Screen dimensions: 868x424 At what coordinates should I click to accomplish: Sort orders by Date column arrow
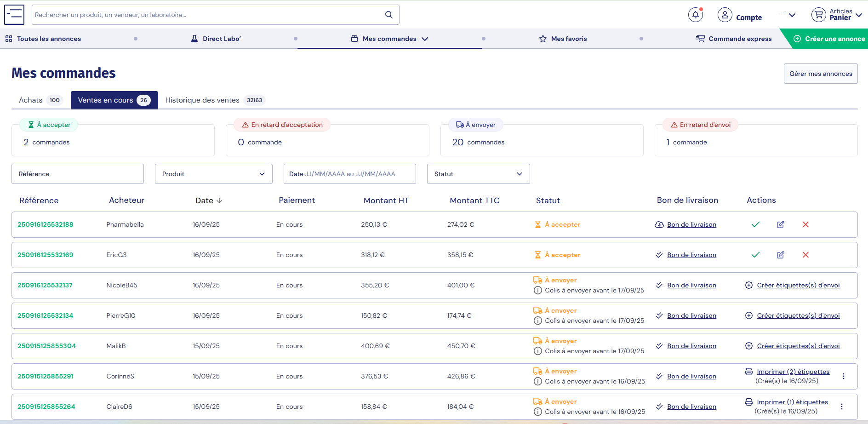(219, 201)
